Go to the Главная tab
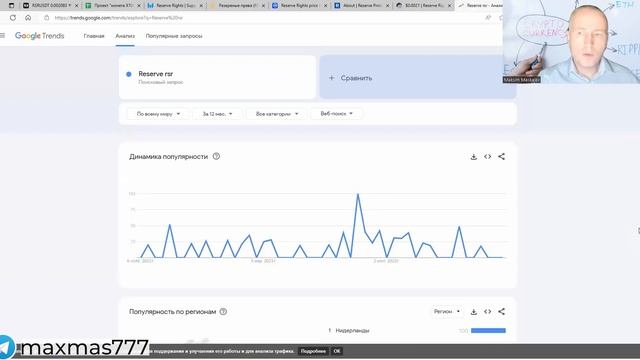This screenshot has width=640, height=360. [x=94, y=36]
